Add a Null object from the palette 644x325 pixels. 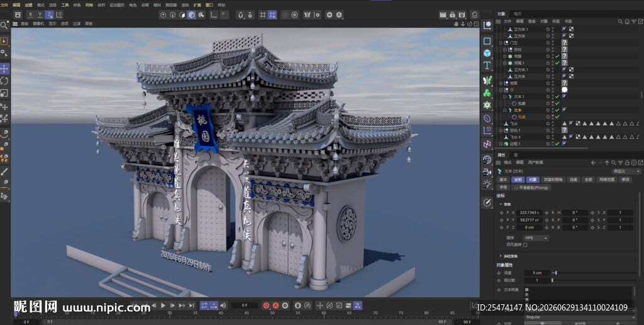click(x=487, y=25)
